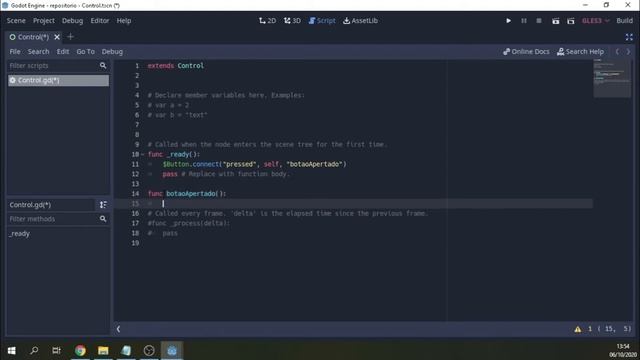Image resolution: width=640 pixels, height=360 pixels.
Task: Open script editor Debug menu
Action: click(x=112, y=51)
